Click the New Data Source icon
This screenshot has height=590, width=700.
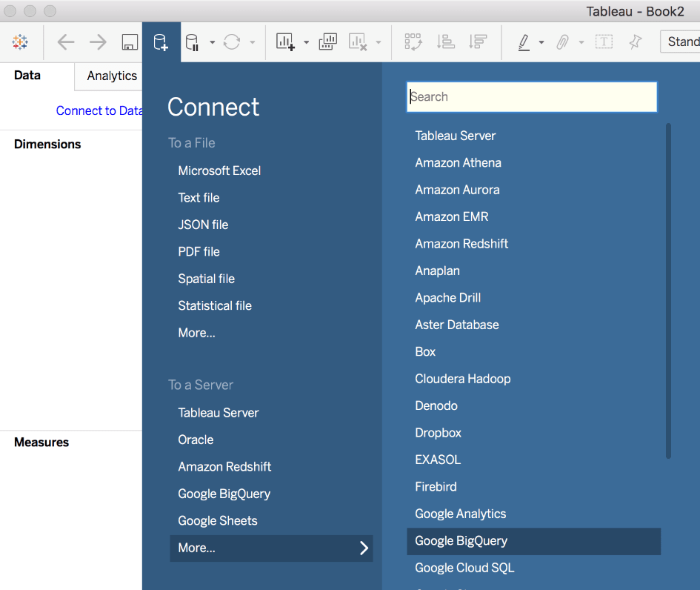point(161,42)
